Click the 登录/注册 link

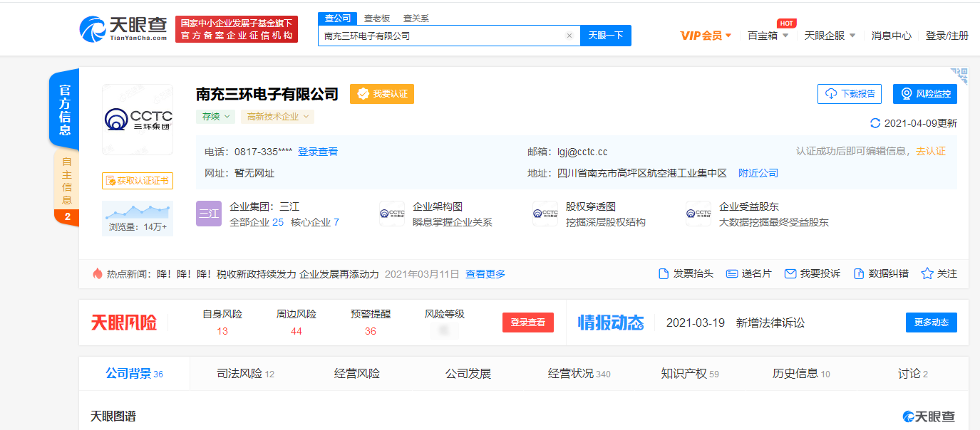947,36
